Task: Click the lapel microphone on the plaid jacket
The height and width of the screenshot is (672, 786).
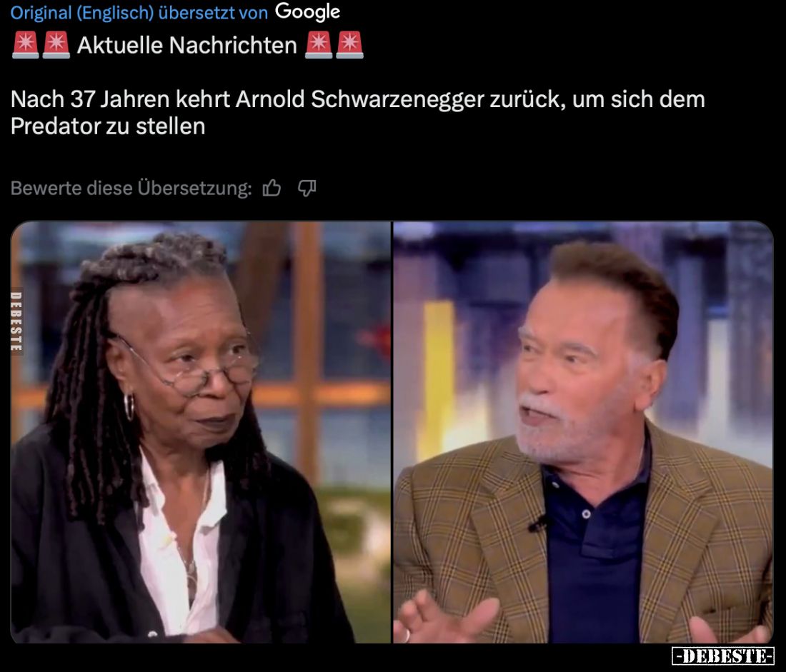Action: point(538,523)
